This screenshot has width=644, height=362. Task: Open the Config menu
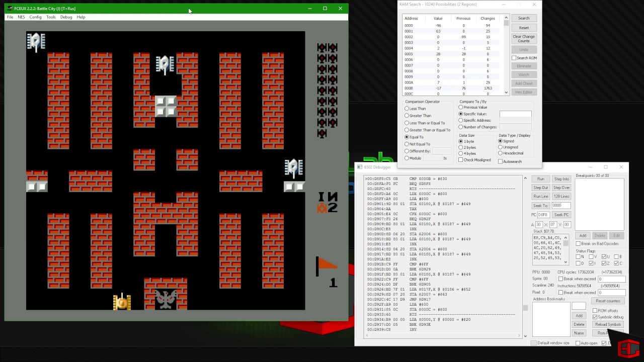point(35,17)
